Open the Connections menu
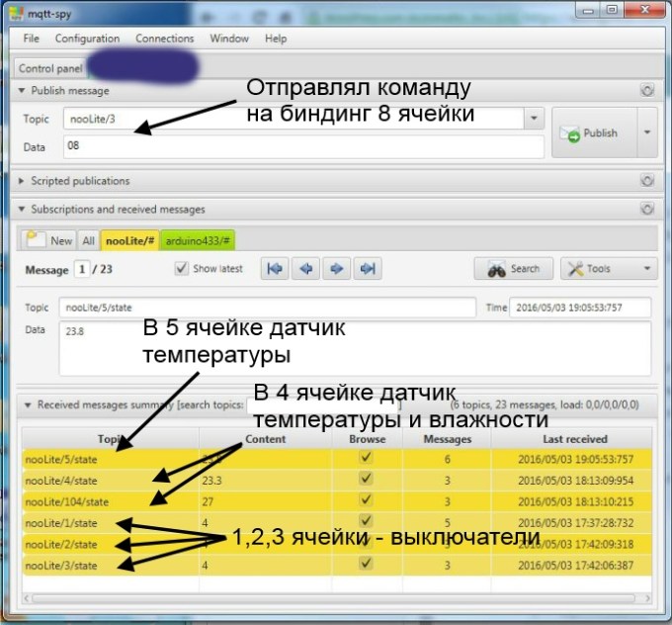672x625 pixels. tap(164, 39)
